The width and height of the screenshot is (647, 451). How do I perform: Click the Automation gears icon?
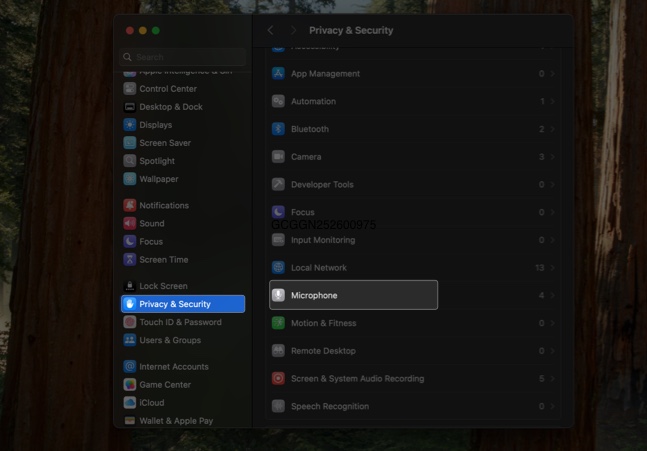click(278, 101)
